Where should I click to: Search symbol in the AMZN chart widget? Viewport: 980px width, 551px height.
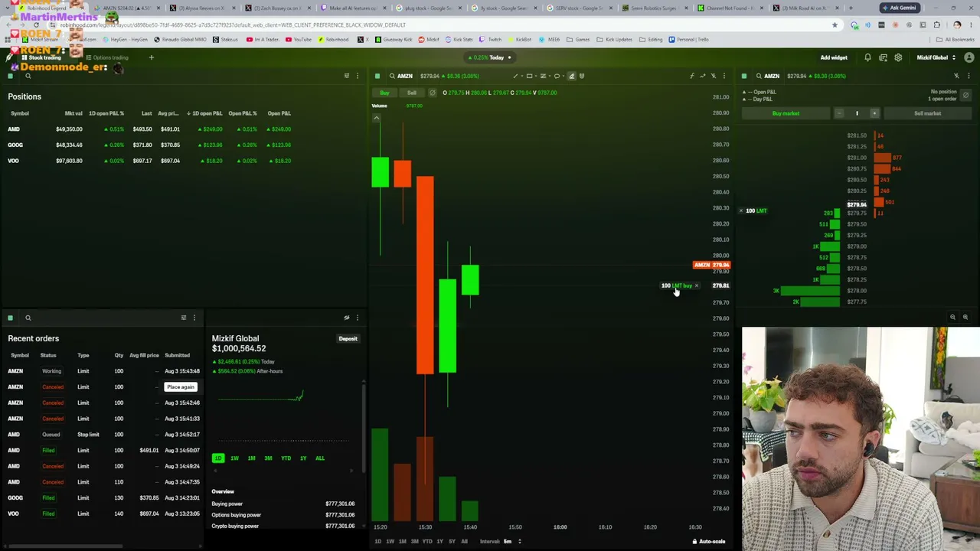(392, 76)
